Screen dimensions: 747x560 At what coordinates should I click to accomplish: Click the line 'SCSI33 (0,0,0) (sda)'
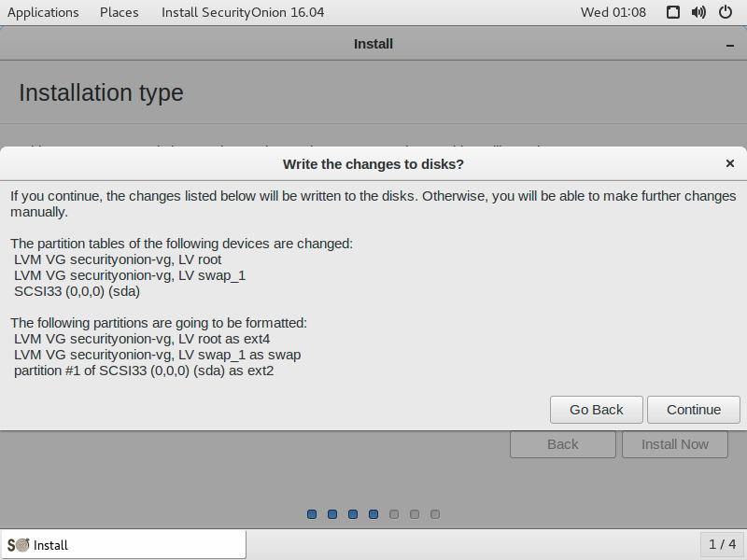pyautogui.click(x=77, y=291)
